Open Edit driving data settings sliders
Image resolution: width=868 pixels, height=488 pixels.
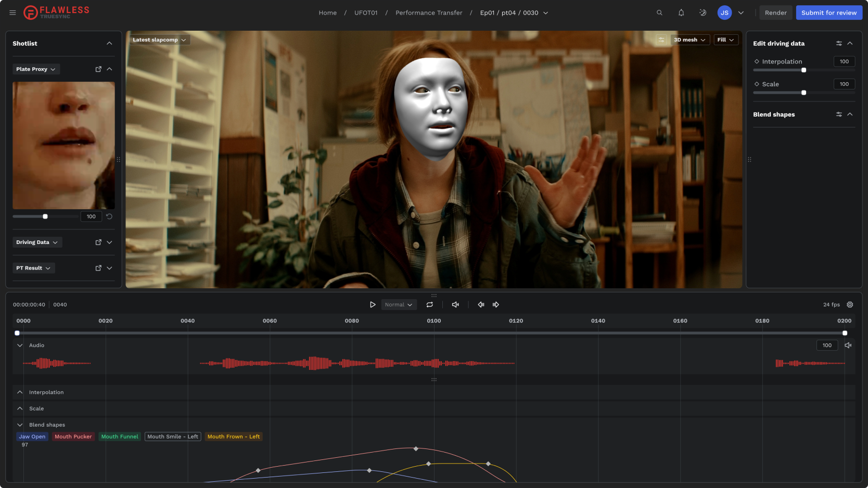pyautogui.click(x=839, y=44)
